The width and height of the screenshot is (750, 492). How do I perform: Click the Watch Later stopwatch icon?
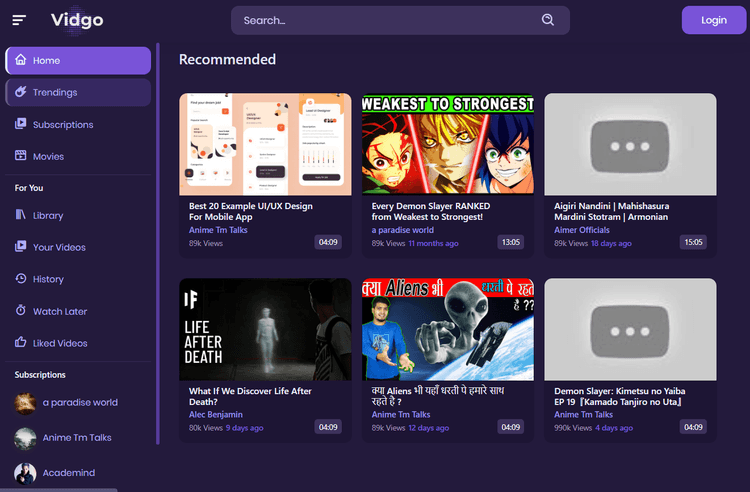coord(21,310)
